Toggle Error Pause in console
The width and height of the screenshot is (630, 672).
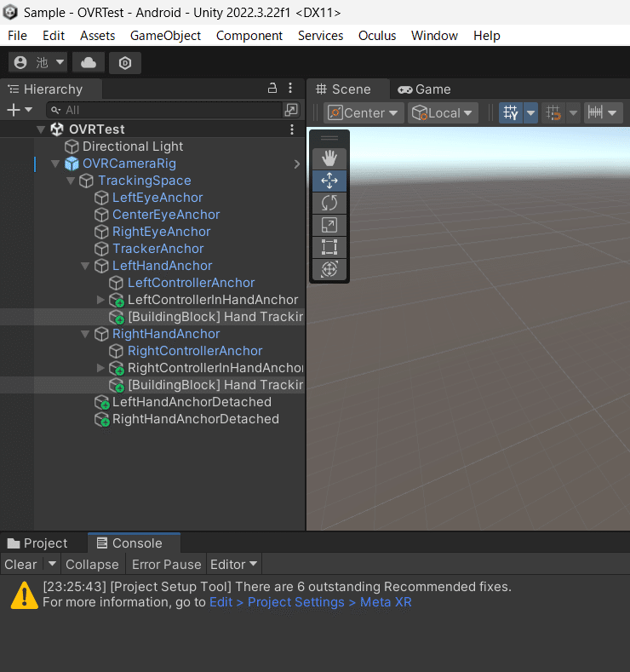[x=167, y=565]
